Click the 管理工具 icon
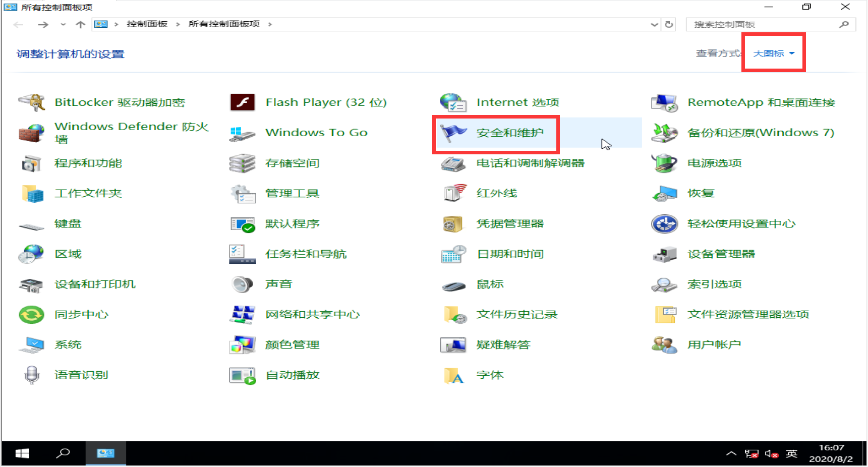Viewport: 868px width, 467px height. click(x=243, y=194)
